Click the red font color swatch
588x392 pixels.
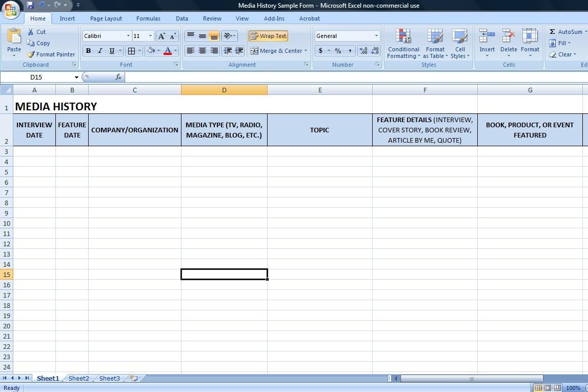click(168, 51)
